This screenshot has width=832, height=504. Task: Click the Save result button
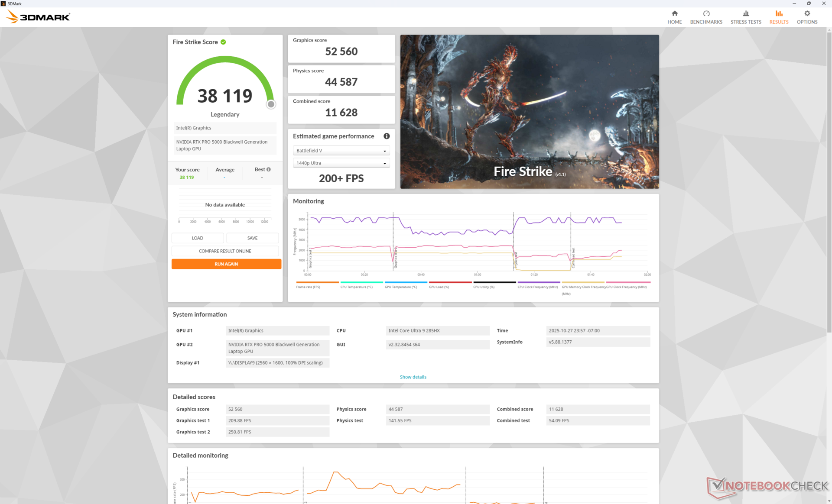click(252, 238)
